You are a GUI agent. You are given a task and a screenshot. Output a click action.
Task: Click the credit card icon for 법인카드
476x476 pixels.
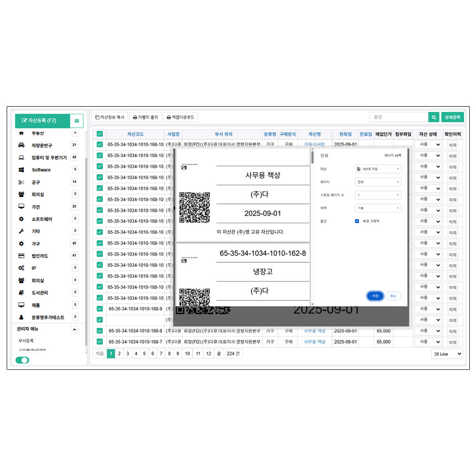21,256
